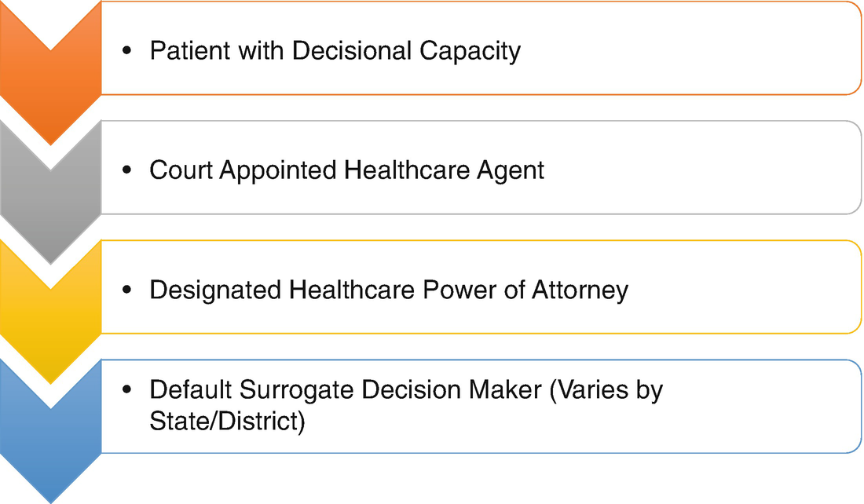Image resolution: width=864 pixels, height=504 pixels.
Task: Click the 'Designated Healthcare Power of Attorney' text
Action: coord(389,290)
